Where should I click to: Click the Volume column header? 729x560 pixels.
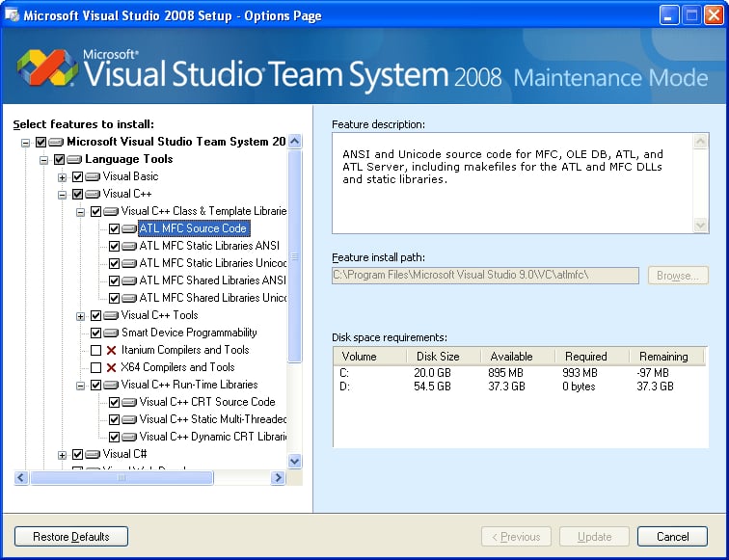tap(370, 357)
